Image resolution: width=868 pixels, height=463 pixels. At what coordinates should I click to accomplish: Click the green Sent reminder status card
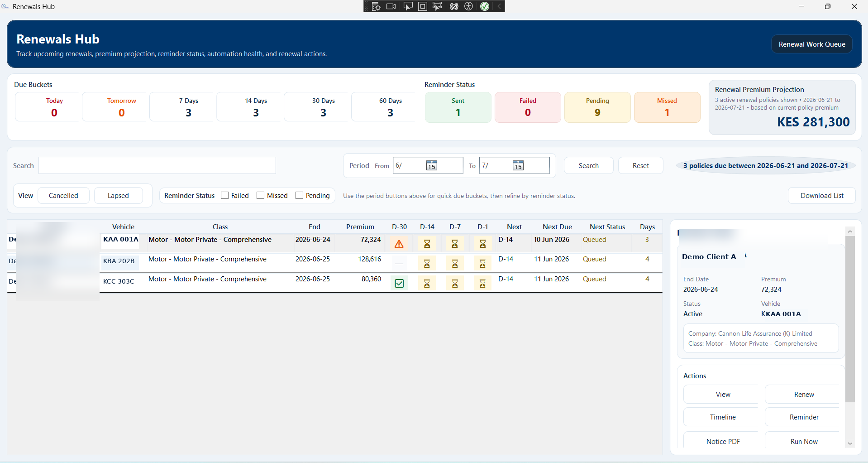coord(458,107)
